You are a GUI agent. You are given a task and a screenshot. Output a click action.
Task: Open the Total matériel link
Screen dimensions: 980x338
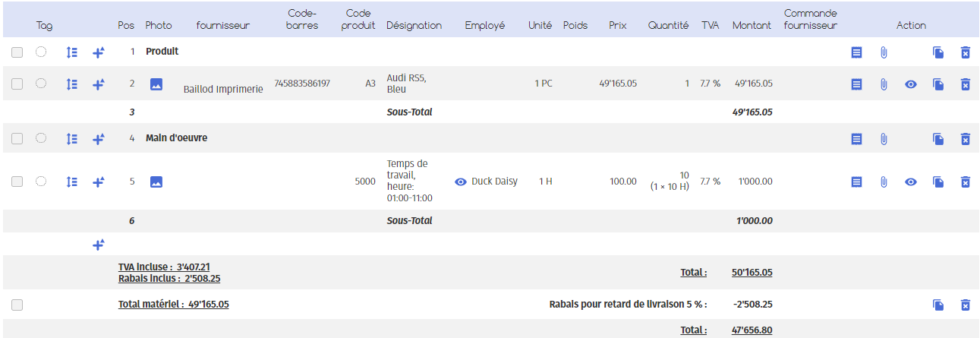click(x=174, y=305)
